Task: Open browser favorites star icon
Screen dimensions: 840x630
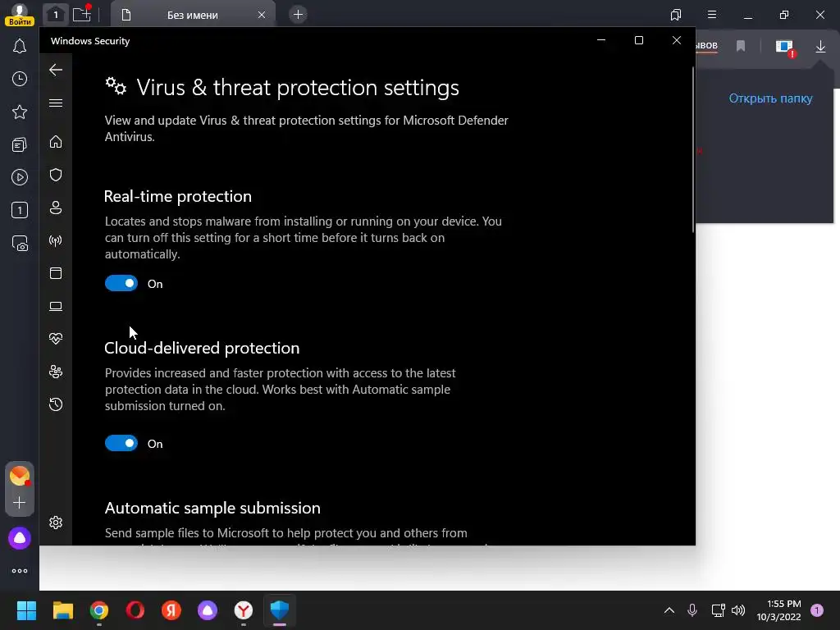Action: pyautogui.click(x=20, y=112)
